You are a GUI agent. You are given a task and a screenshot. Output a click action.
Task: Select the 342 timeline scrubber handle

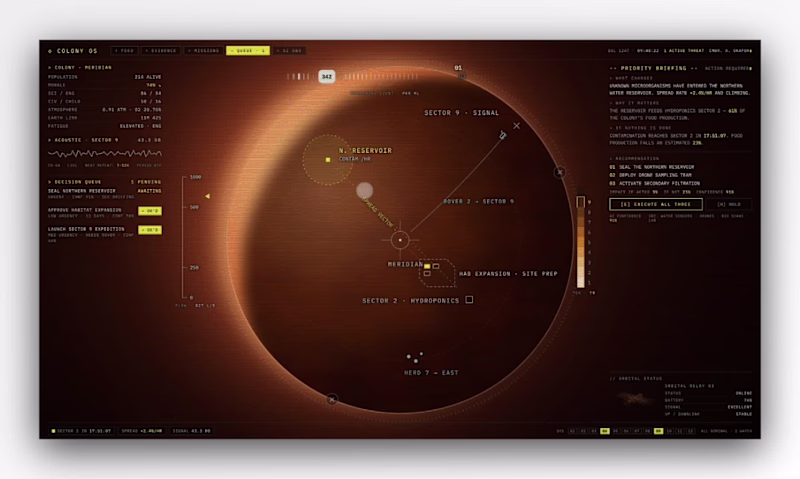[327, 77]
